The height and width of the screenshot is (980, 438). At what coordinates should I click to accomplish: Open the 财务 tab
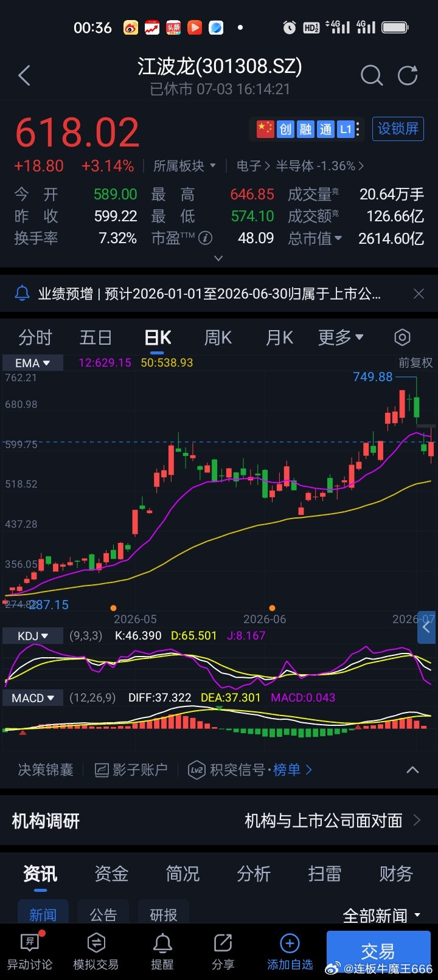click(x=396, y=874)
